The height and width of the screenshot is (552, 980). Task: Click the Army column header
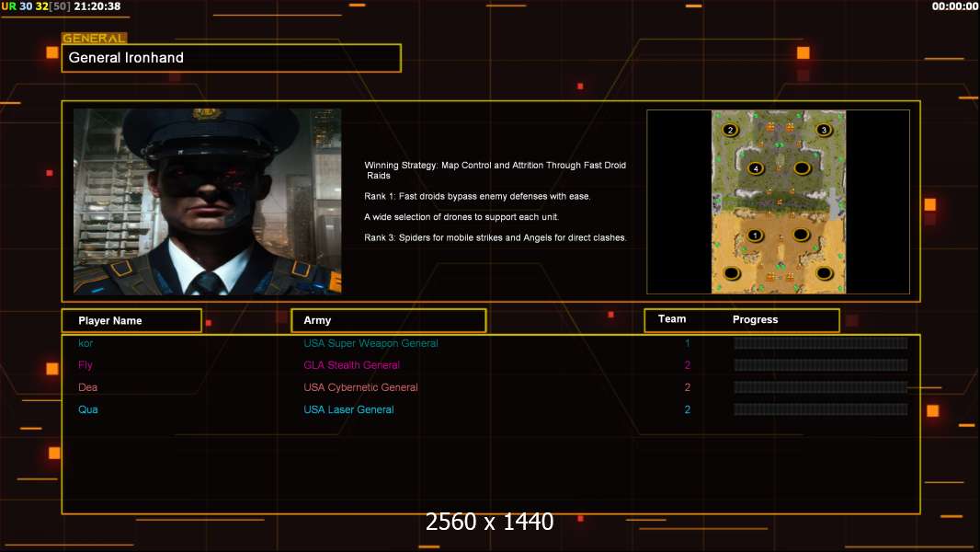click(389, 321)
